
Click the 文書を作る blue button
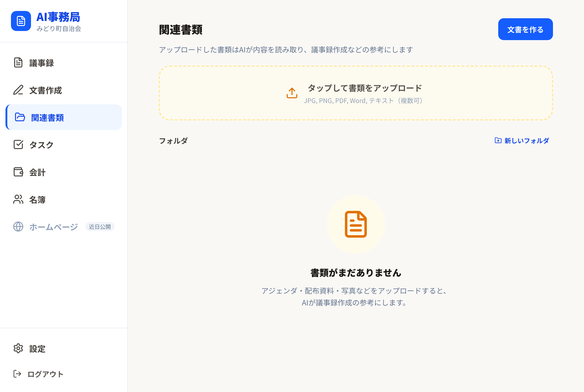(x=525, y=29)
